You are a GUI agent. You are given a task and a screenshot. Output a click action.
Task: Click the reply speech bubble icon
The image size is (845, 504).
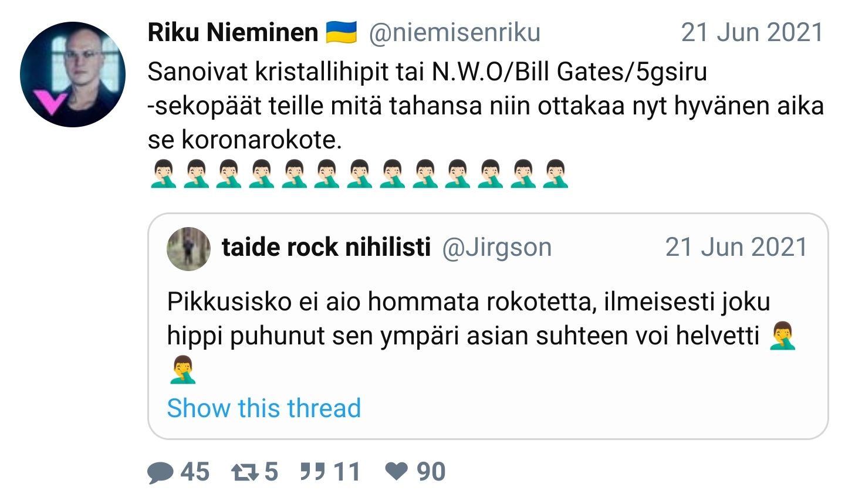[x=160, y=472]
